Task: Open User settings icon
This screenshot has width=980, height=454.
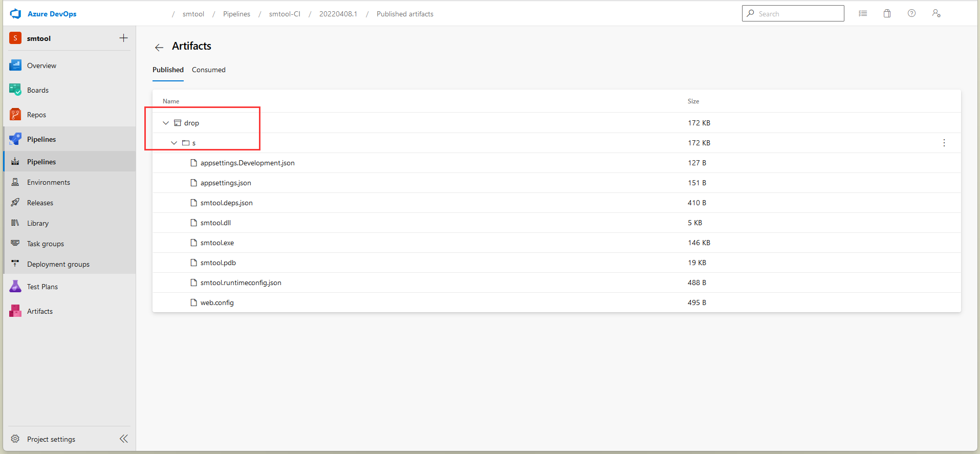Action: coord(936,14)
